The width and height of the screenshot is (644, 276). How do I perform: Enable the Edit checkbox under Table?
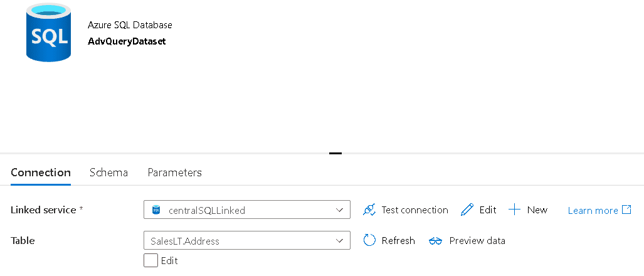[x=150, y=260]
